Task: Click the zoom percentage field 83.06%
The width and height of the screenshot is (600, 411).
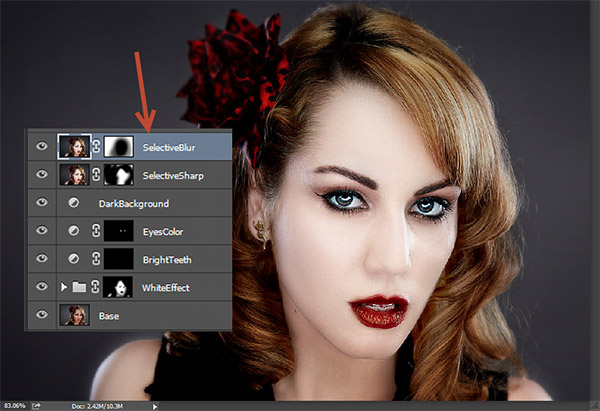Action: (14, 406)
